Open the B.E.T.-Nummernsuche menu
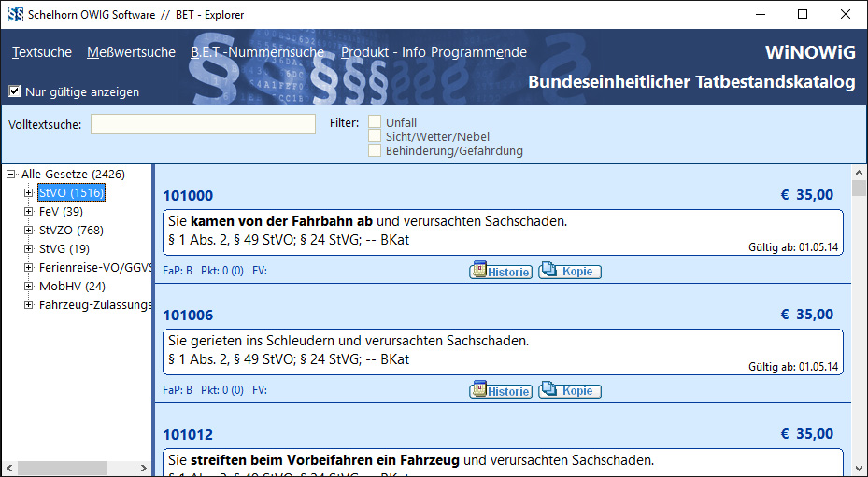This screenshot has height=477, width=868. 258,52
